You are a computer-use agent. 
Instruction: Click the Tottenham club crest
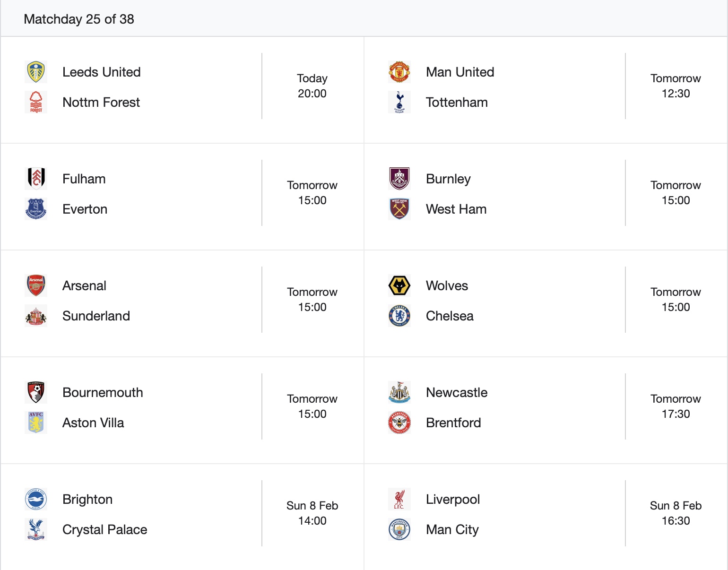tap(399, 102)
